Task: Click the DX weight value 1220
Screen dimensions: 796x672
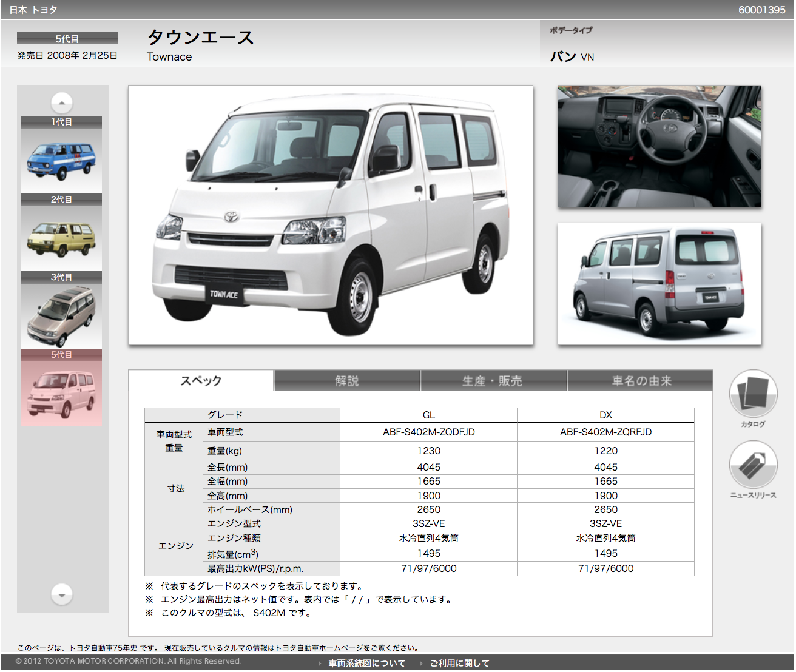Action: pos(606,451)
